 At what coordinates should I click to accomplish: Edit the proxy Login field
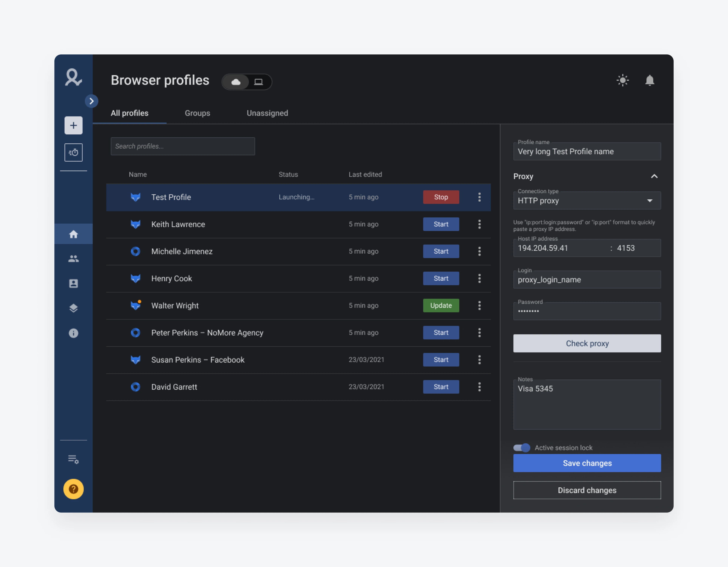pyautogui.click(x=587, y=280)
